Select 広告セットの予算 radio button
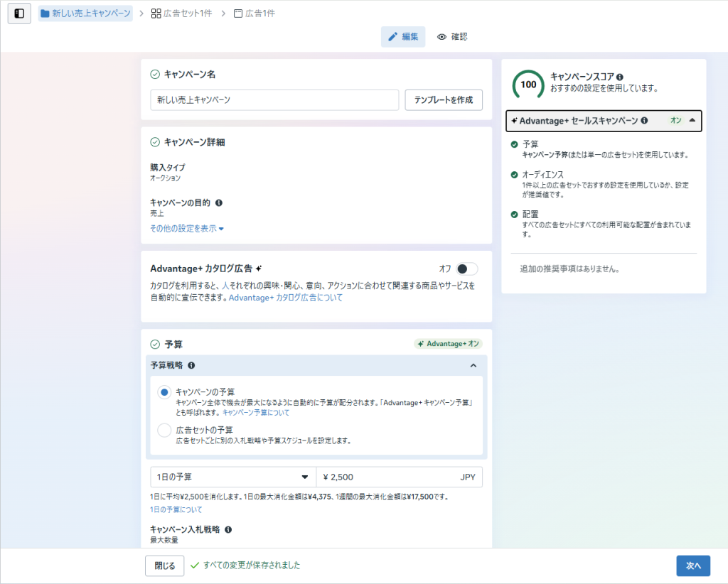 click(x=164, y=430)
